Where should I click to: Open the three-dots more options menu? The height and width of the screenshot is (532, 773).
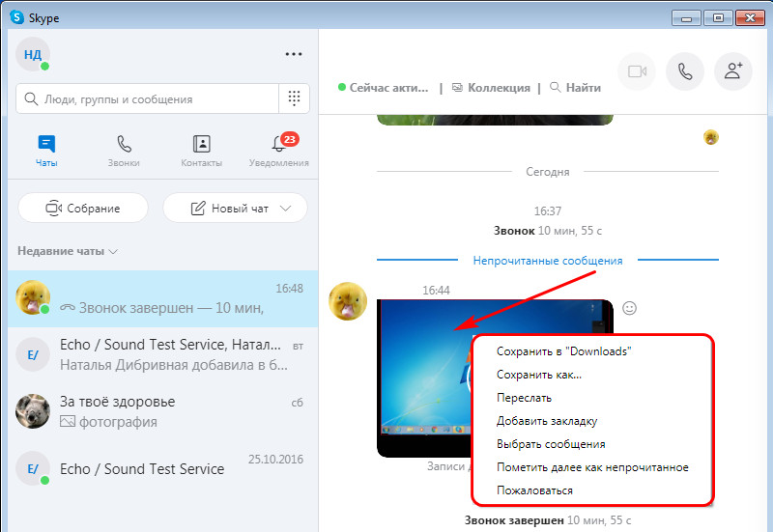pyautogui.click(x=294, y=54)
